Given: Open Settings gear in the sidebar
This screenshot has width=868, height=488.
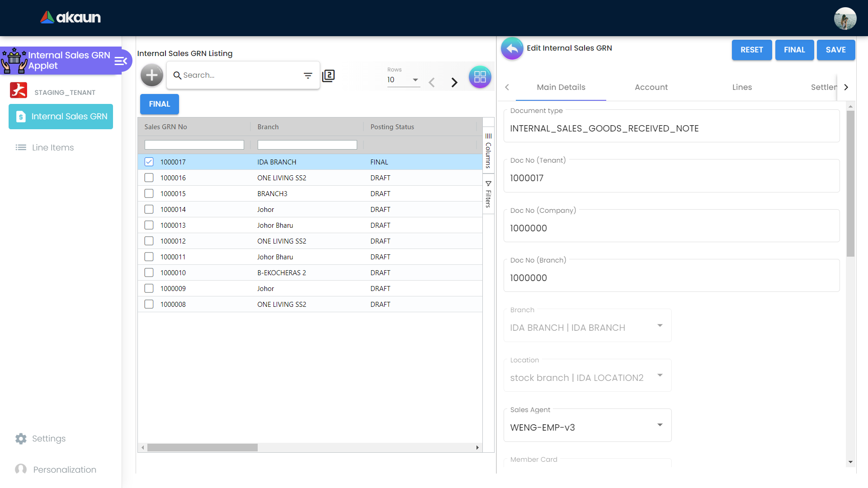Looking at the screenshot, I should click(x=21, y=438).
